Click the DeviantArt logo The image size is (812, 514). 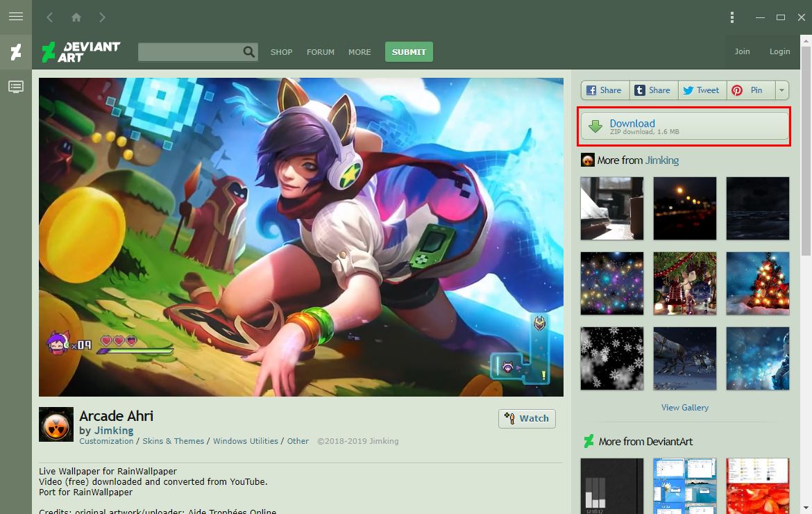tap(81, 52)
